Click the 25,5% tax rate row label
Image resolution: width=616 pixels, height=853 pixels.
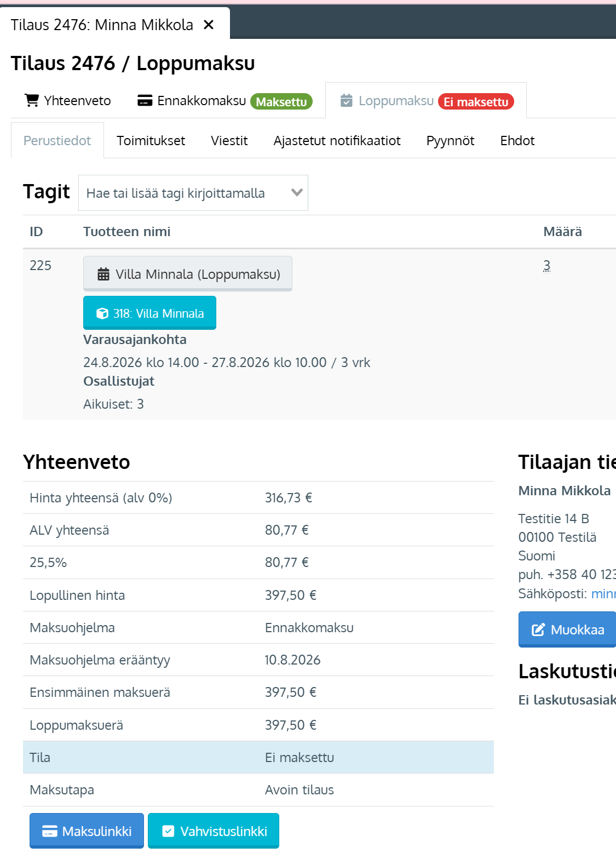click(x=48, y=563)
